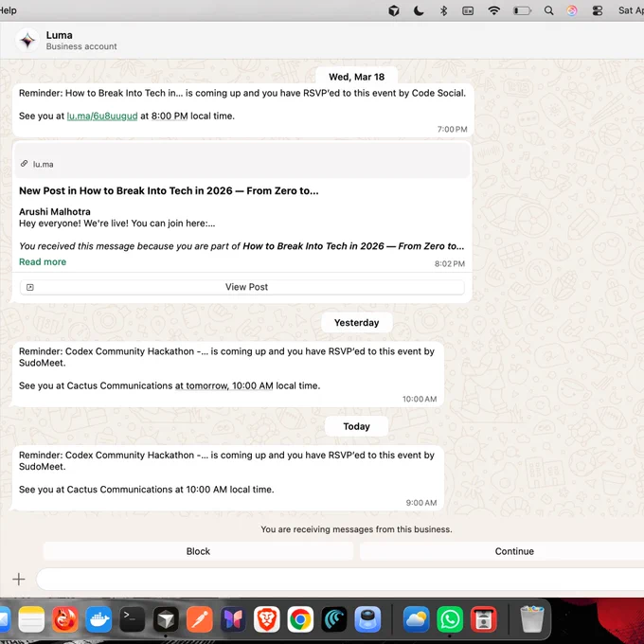Click the 9:00 AM message timestamp
This screenshot has width=644, height=644.
coord(421,503)
